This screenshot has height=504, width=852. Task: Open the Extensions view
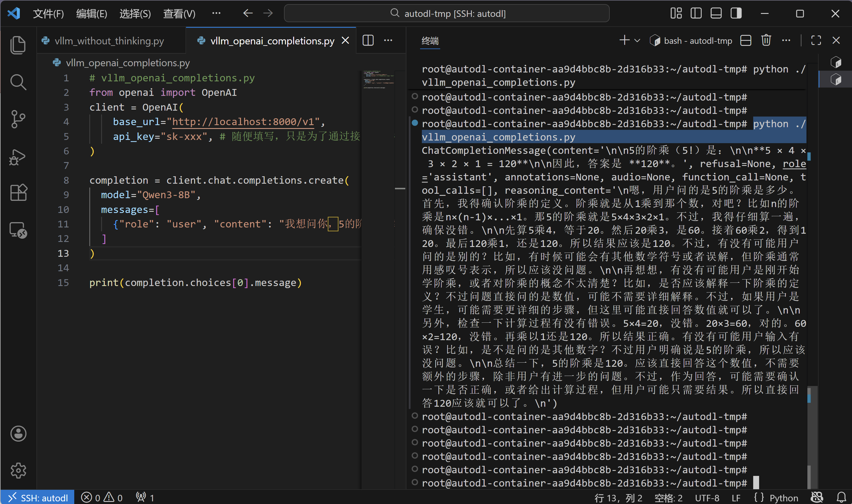click(x=18, y=193)
